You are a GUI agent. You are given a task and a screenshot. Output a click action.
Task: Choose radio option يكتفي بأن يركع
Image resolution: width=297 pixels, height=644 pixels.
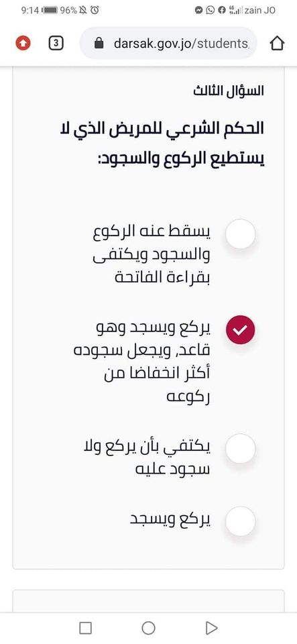[241, 449]
